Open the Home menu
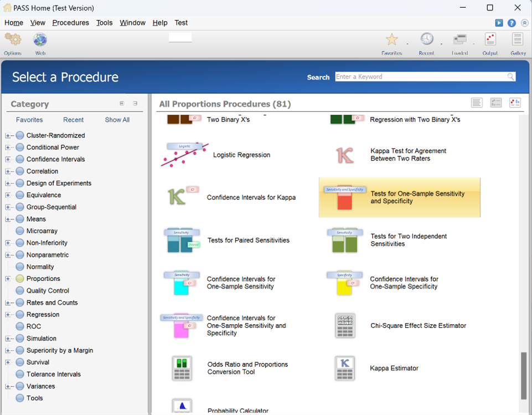Viewport: 532px width, 415px height. pos(14,23)
